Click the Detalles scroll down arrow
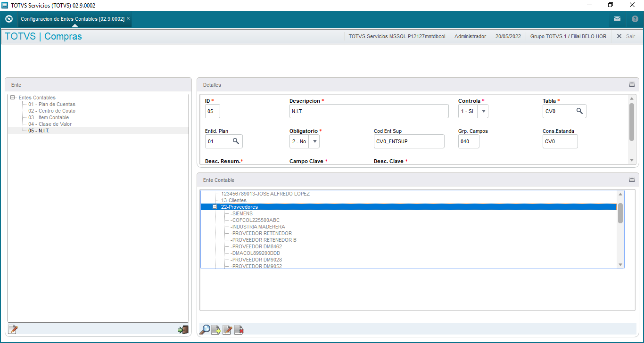644x343 pixels. click(x=632, y=161)
